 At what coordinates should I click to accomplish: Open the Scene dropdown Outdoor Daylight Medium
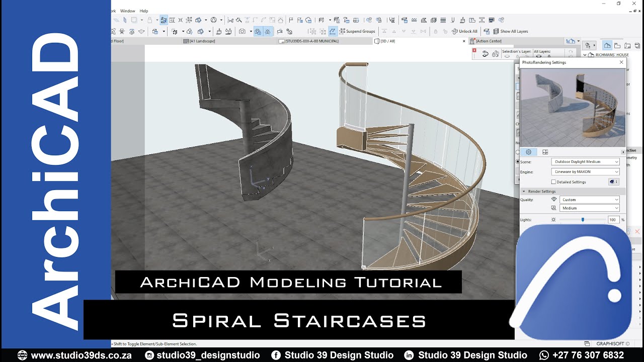coord(586,162)
